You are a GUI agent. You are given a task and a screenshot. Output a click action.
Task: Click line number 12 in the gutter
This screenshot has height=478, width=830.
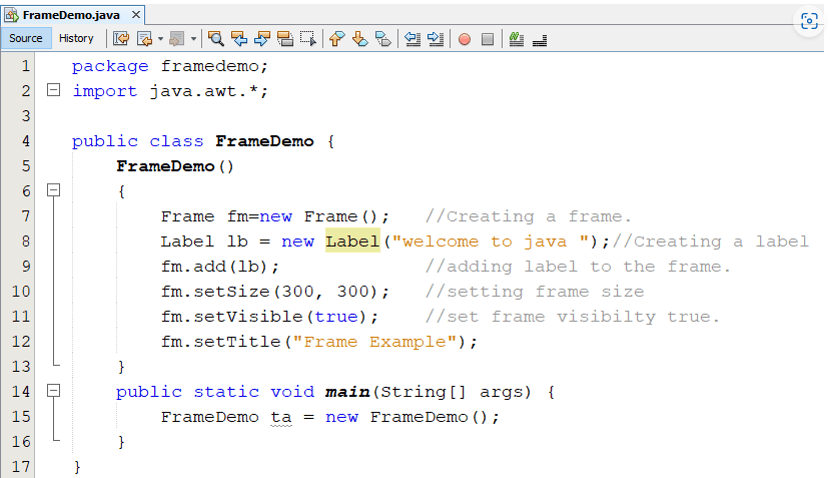point(21,341)
